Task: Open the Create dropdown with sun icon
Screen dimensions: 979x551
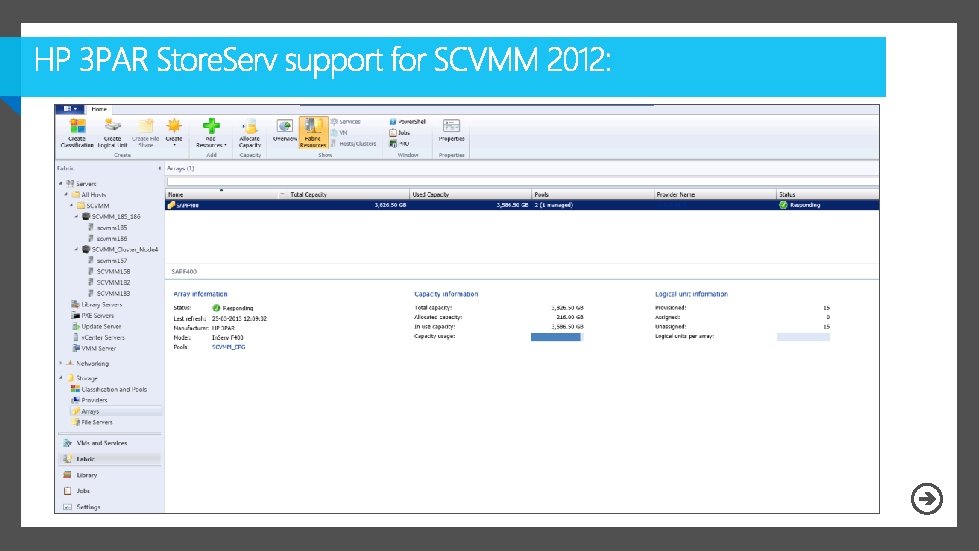Action: (174, 131)
